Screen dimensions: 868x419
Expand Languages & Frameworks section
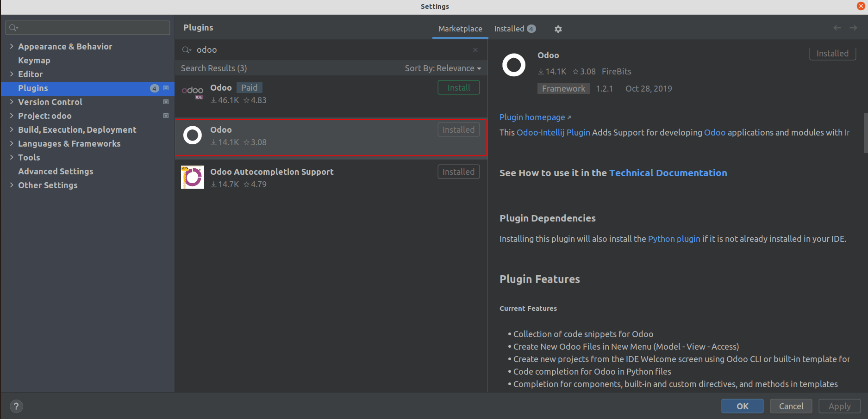pyautogui.click(x=12, y=143)
